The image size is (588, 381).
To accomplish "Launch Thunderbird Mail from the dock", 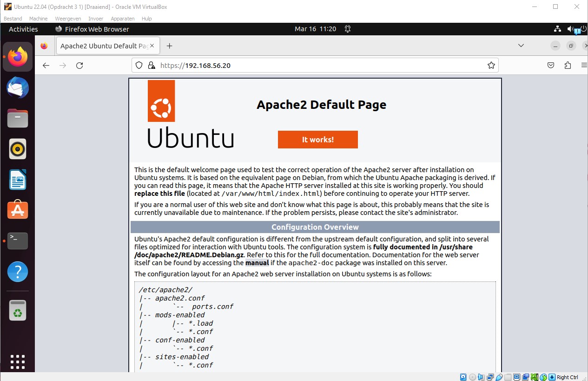I will coord(18,88).
